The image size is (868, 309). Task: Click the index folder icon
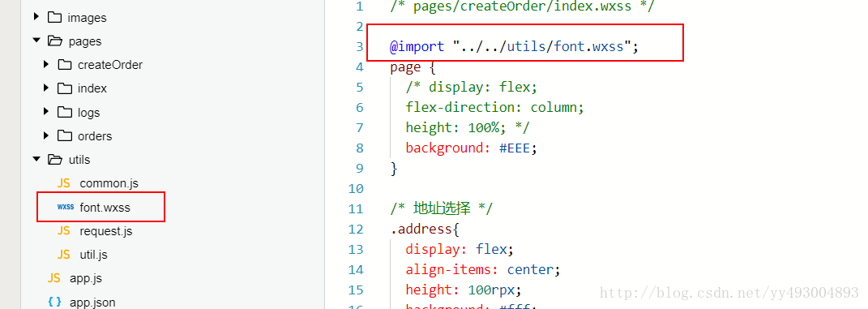pyautogui.click(x=65, y=88)
